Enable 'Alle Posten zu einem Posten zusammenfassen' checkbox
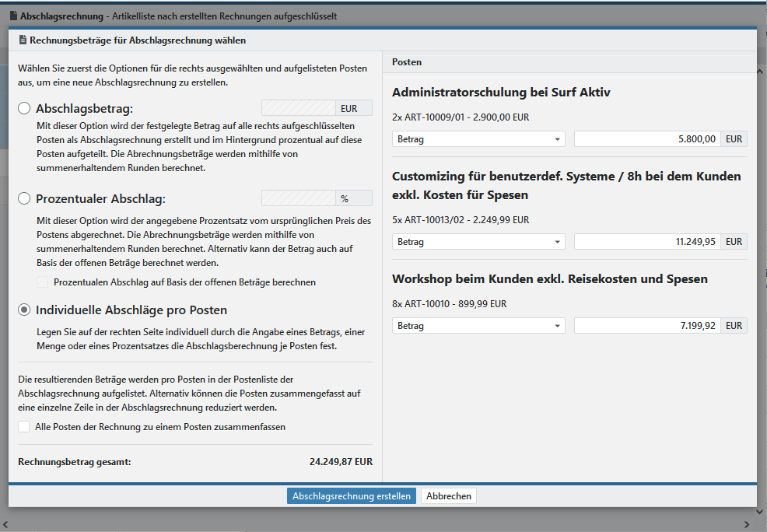The height and width of the screenshot is (532, 767). [24, 427]
